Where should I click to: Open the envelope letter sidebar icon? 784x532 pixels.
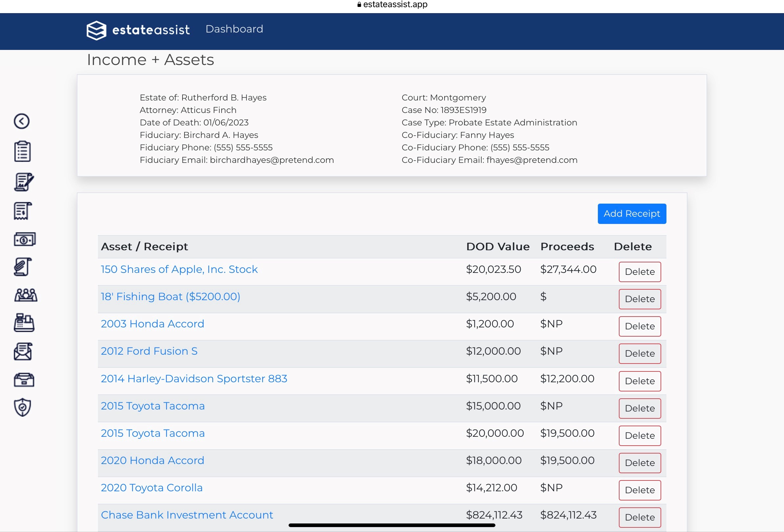click(23, 351)
